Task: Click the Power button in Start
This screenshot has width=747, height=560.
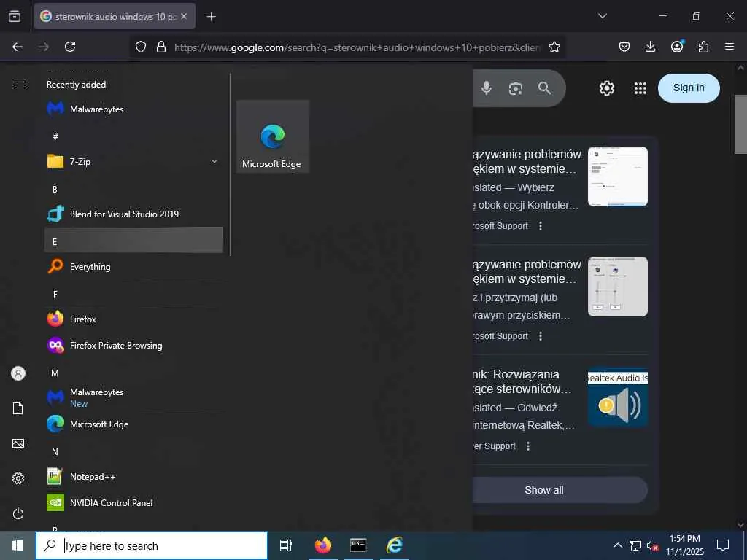Action: pyautogui.click(x=18, y=513)
